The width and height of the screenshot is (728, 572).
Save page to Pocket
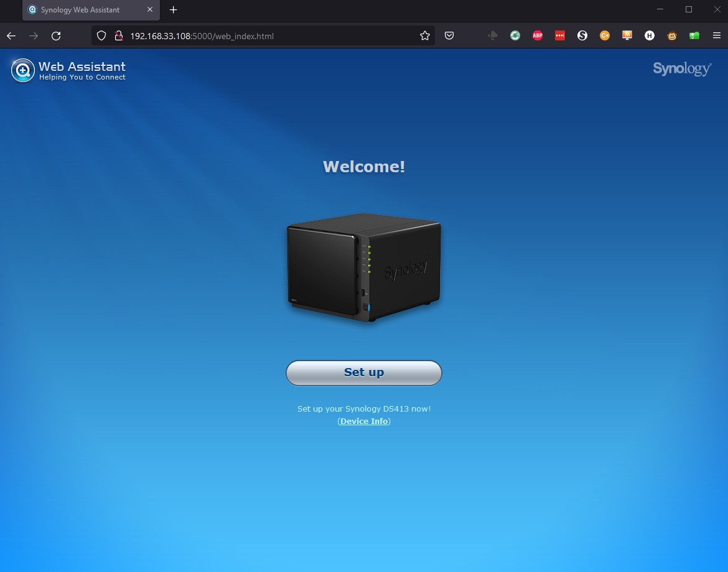[449, 36]
